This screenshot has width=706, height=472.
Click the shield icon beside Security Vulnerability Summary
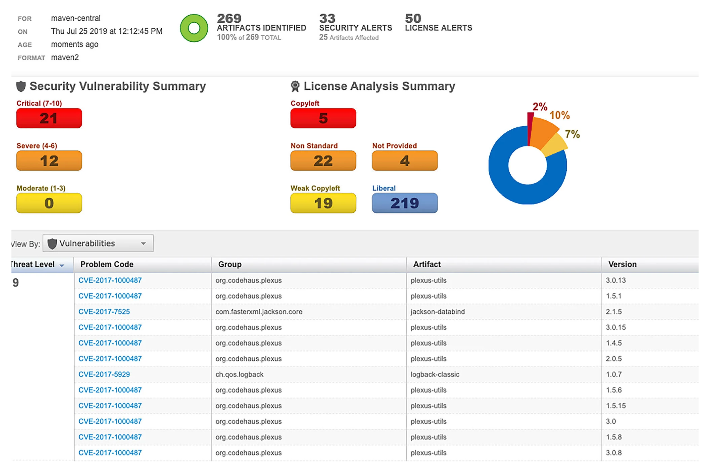point(21,87)
